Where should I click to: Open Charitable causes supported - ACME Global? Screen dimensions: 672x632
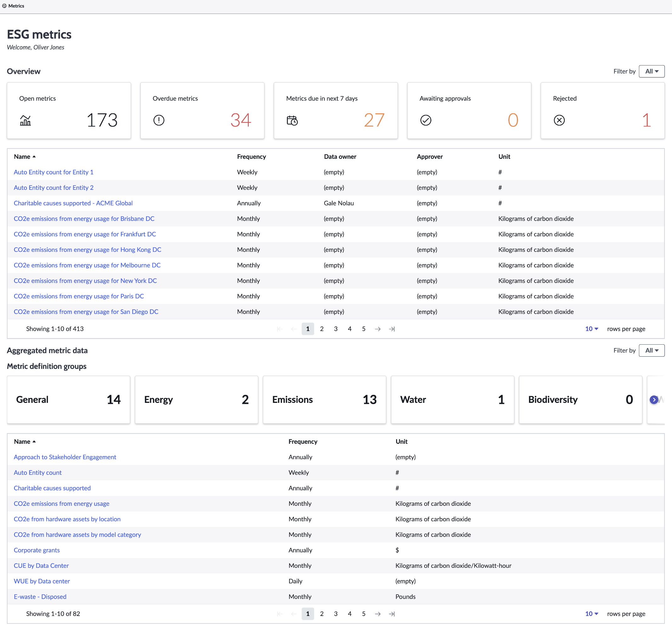(73, 203)
